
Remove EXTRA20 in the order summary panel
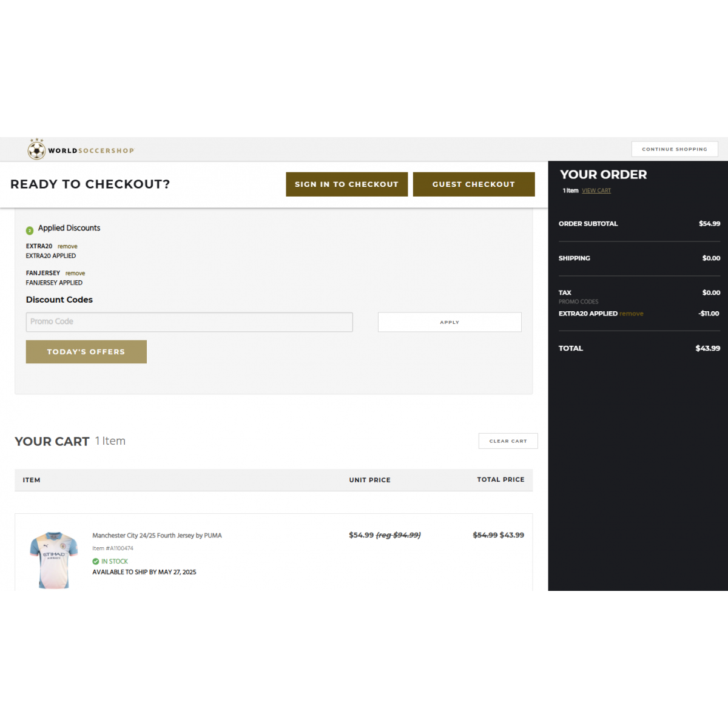632,314
